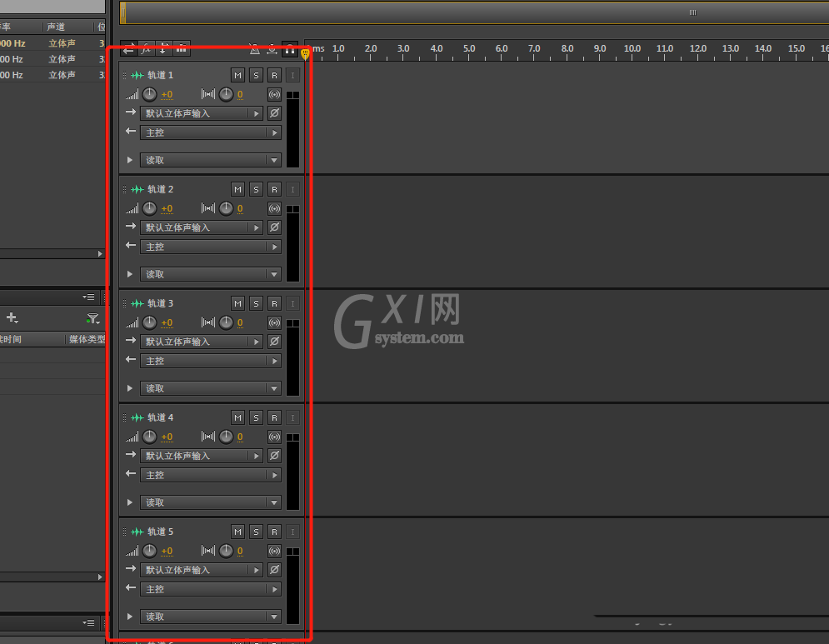Screen dimensions: 829x644
Task: Switch track controls to EQ view
Action: coord(182,50)
